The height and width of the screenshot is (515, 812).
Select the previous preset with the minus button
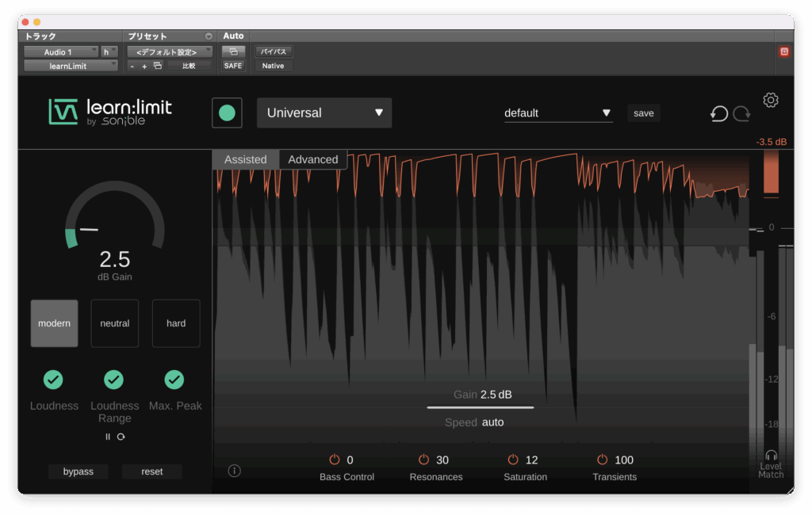coord(132,67)
